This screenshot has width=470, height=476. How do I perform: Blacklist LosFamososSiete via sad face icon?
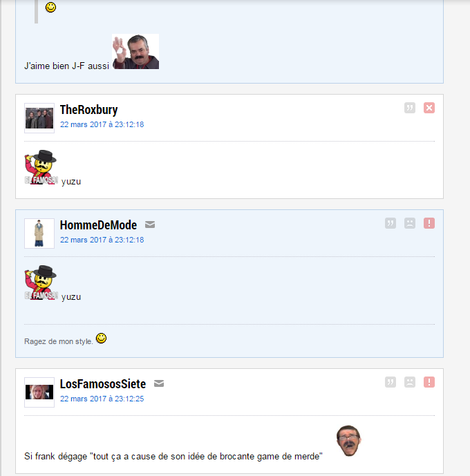point(410,382)
